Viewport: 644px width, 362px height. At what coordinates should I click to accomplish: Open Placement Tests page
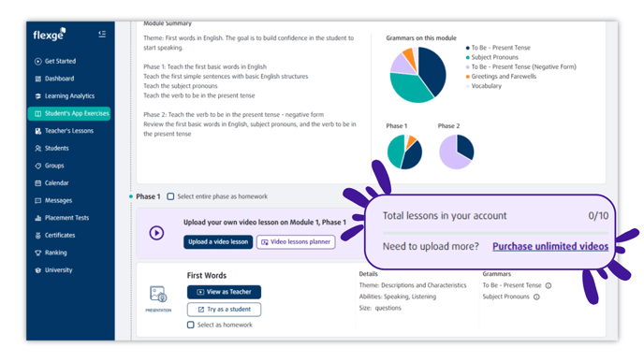pos(62,218)
